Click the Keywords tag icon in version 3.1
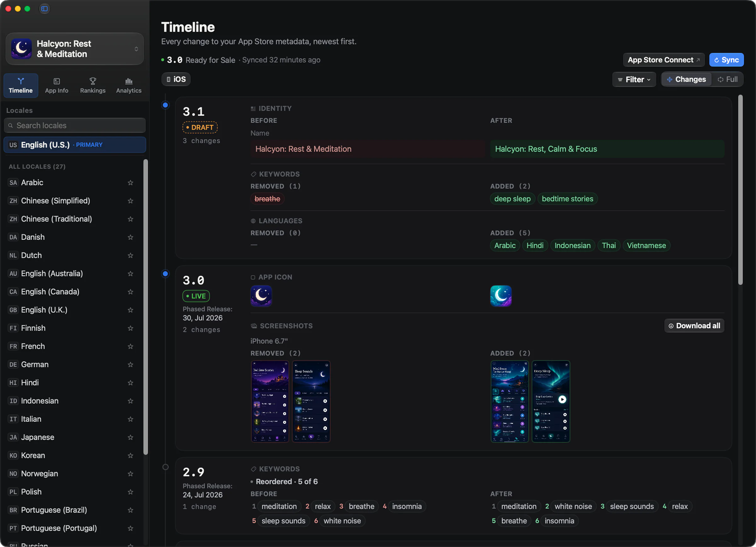756x547 pixels. (253, 174)
